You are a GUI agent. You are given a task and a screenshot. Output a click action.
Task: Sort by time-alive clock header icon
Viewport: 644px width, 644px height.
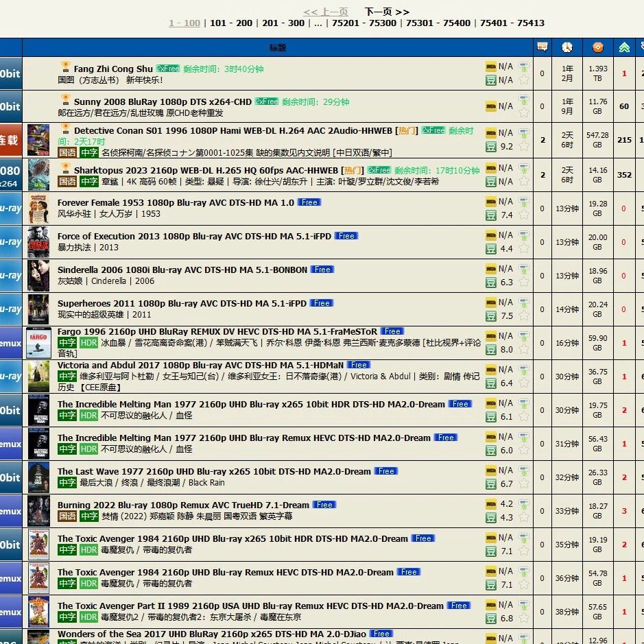click(567, 47)
